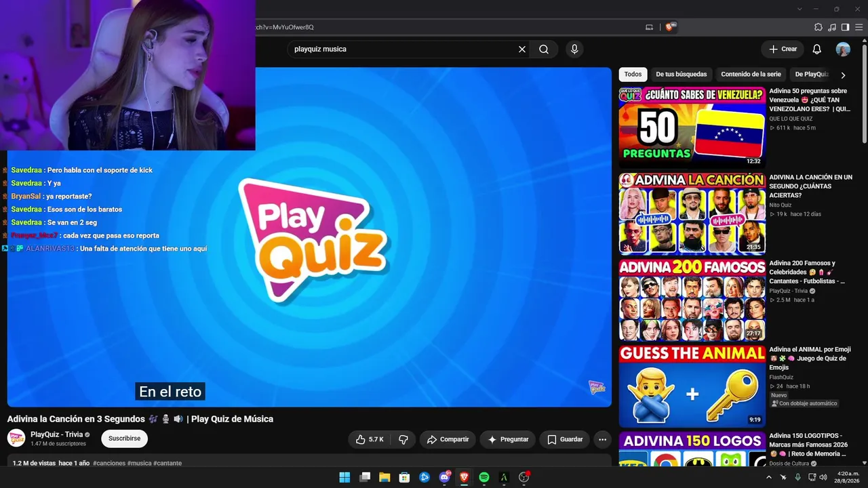Open the browser tab search chevron
Image resolution: width=868 pixels, height=488 pixels.
(x=800, y=9)
